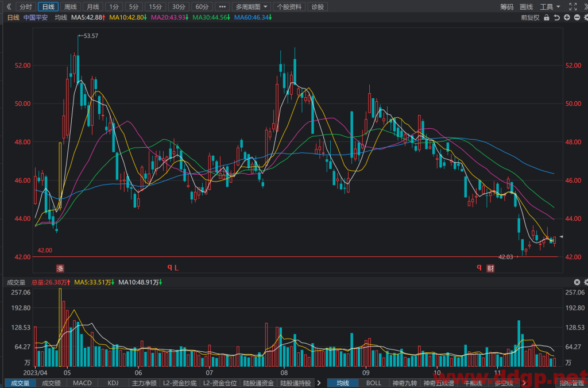Click MA60:46.34 legend value

[x=253, y=18]
